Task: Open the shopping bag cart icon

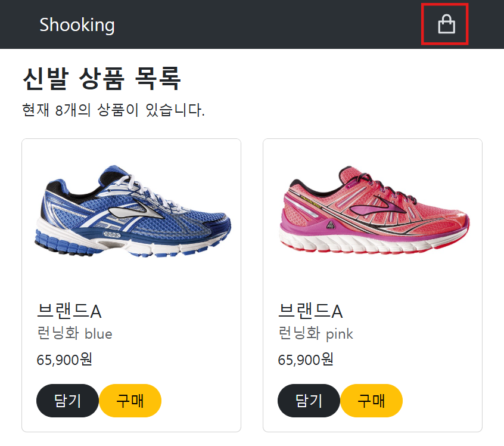Action: [446, 24]
